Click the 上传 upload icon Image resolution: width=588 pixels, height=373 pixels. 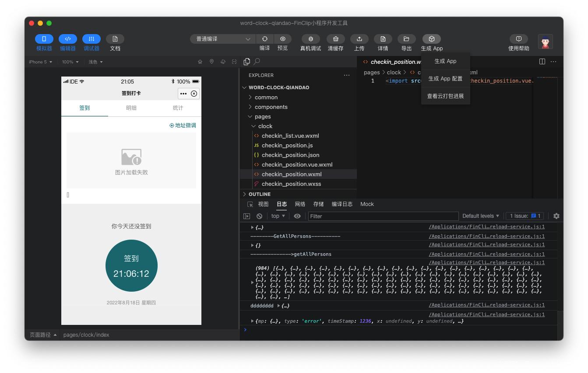[359, 39]
